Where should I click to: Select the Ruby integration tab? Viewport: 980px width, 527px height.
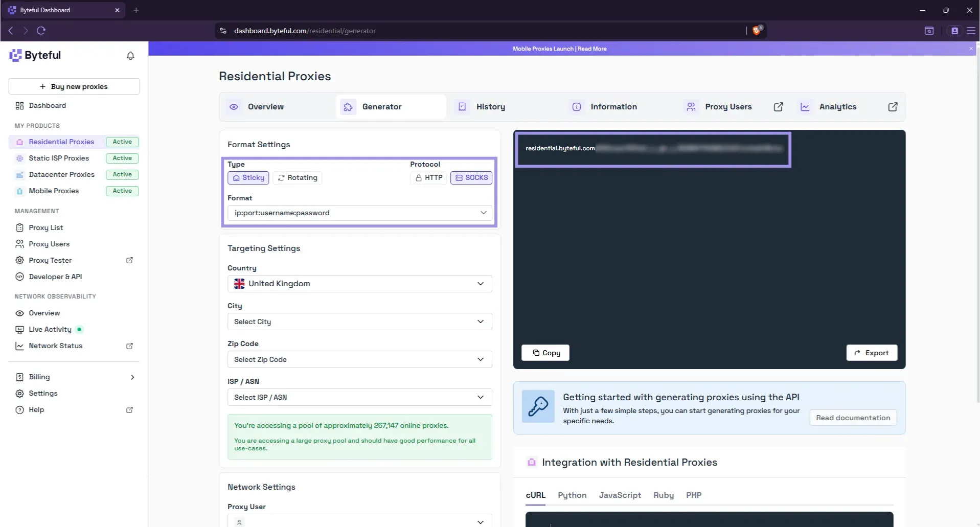[x=664, y=495]
